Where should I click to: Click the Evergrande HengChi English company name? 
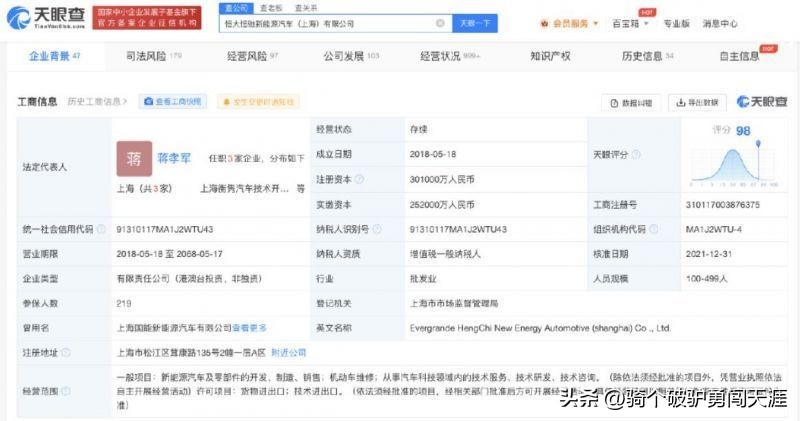(x=540, y=328)
